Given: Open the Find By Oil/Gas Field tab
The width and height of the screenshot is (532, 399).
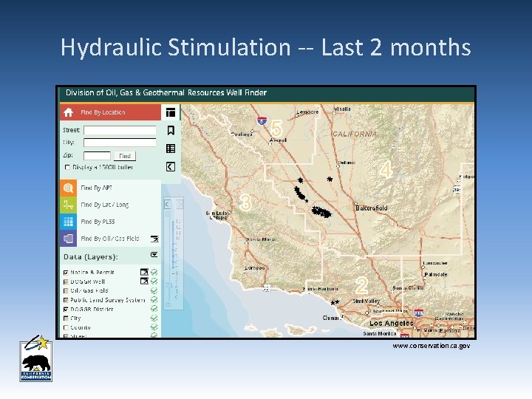Looking at the screenshot, I should (x=110, y=239).
